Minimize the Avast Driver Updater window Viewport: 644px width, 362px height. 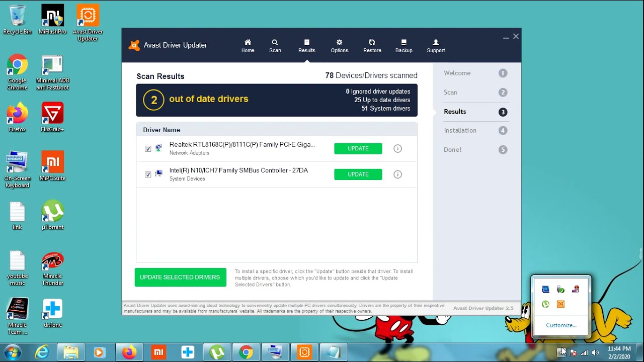(x=506, y=37)
